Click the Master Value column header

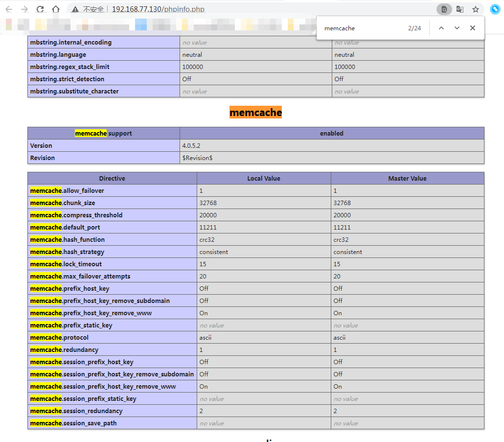[407, 178]
